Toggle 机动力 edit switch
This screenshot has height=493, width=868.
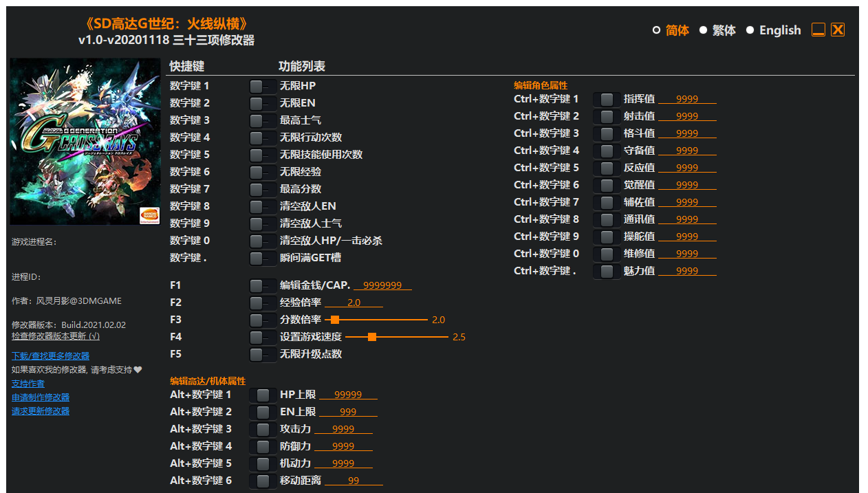(263, 463)
